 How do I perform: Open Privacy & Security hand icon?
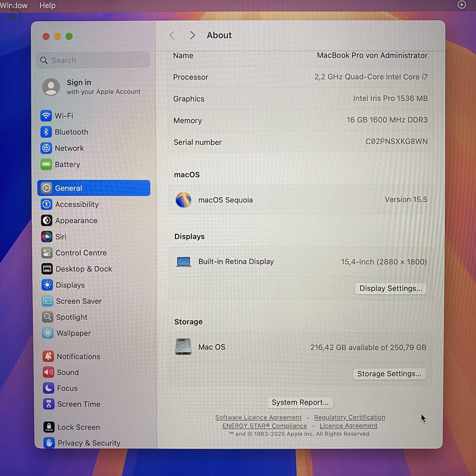click(49, 443)
